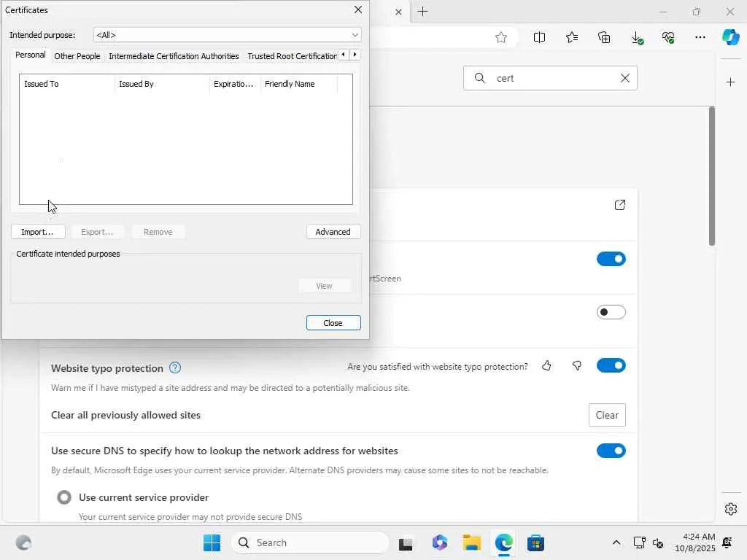Select Use current service provider radio
Screen dimensions: 747x560
click(64, 497)
